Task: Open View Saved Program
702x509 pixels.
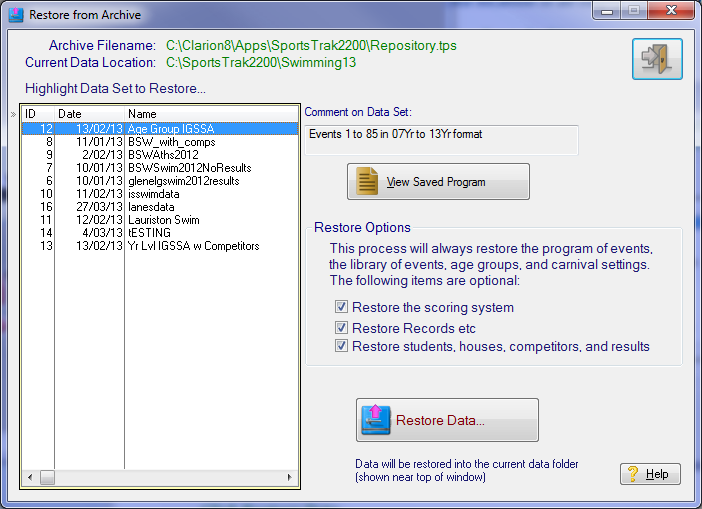Action: tap(438, 181)
